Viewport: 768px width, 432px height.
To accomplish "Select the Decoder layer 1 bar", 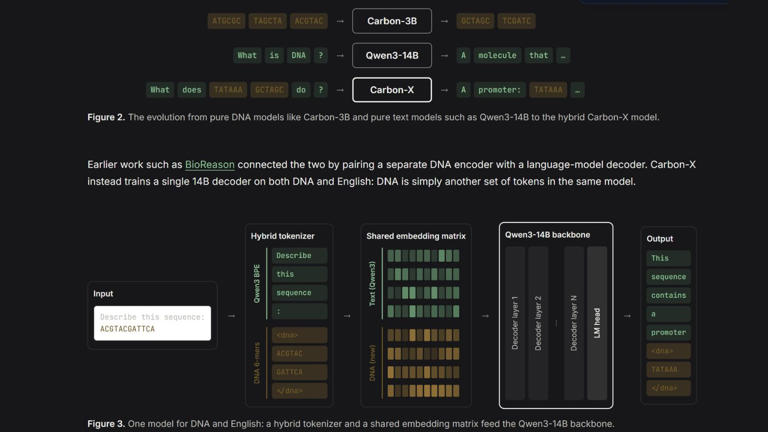I will pyautogui.click(x=515, y=323).
